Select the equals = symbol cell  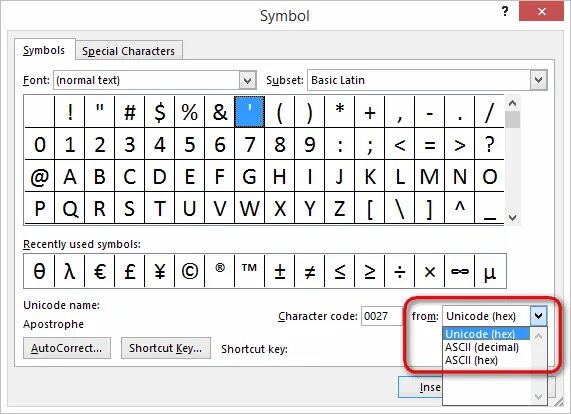[430, 144]
